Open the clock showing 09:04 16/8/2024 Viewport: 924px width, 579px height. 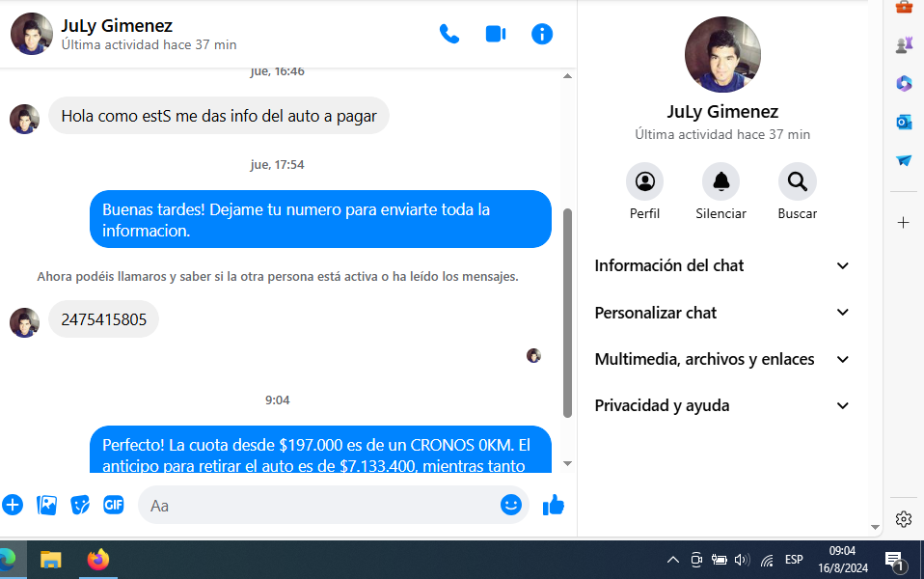pos(843,560)
